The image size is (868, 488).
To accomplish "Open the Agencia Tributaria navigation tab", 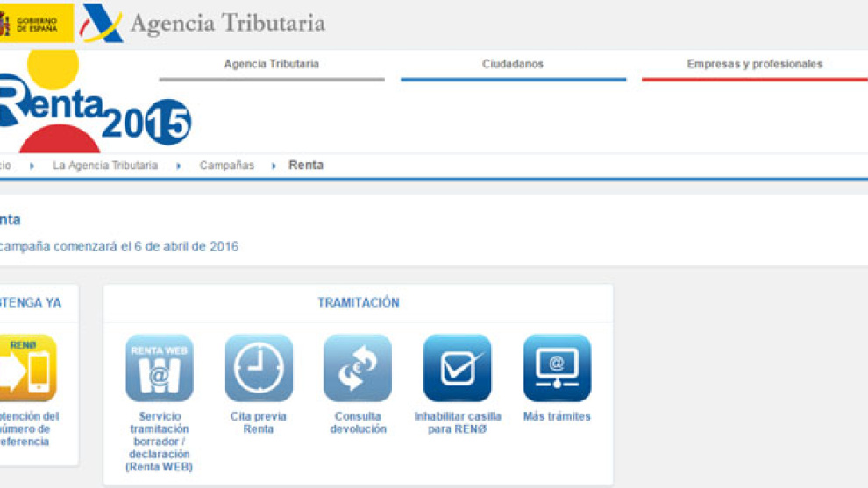I will click(x=271, y=64).
